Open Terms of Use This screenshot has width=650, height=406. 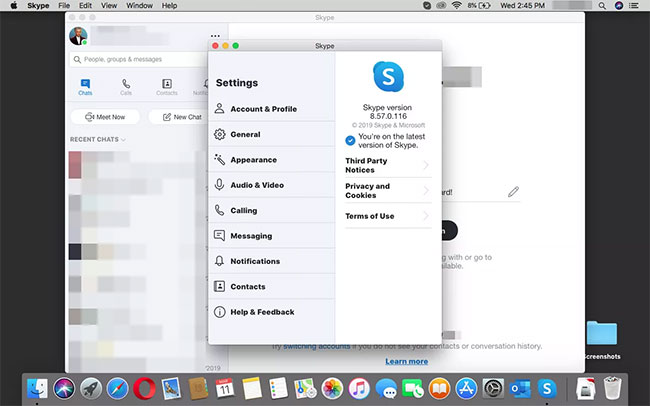pyautogui.click(x=388, y=216)
